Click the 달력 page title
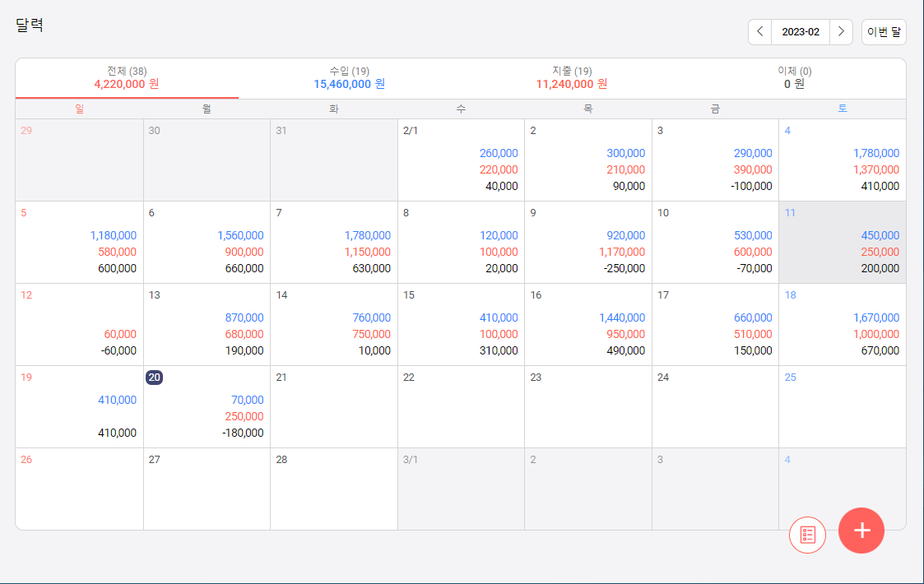 30,25
